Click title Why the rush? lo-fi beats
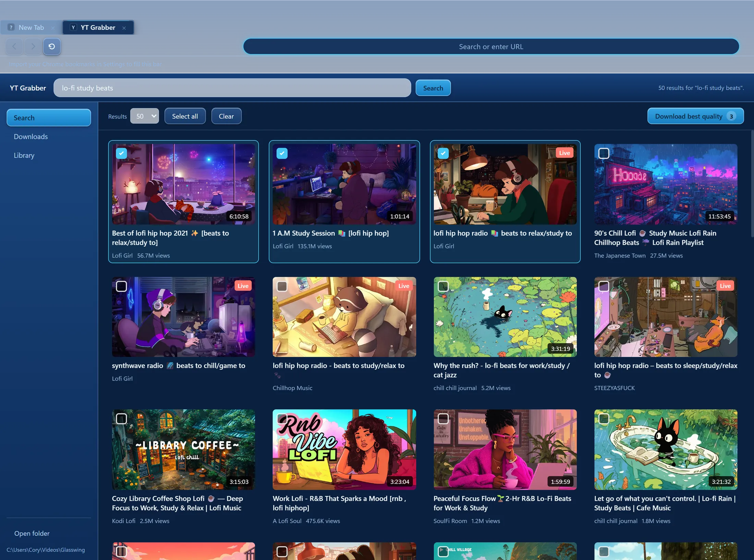This screenshot has width=754, height=560. point(501,370)
